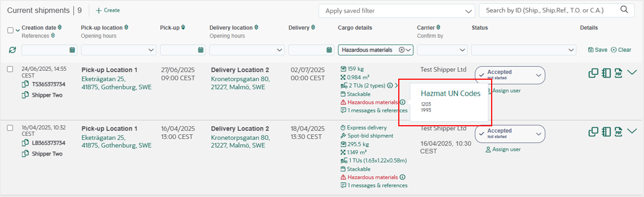Toggle the select-all shipments checkbox

pos(10,30)
